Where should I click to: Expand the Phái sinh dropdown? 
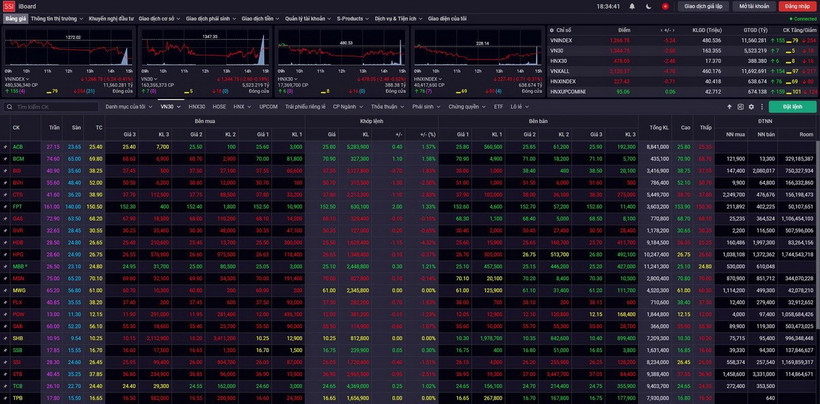pos(425,106)
